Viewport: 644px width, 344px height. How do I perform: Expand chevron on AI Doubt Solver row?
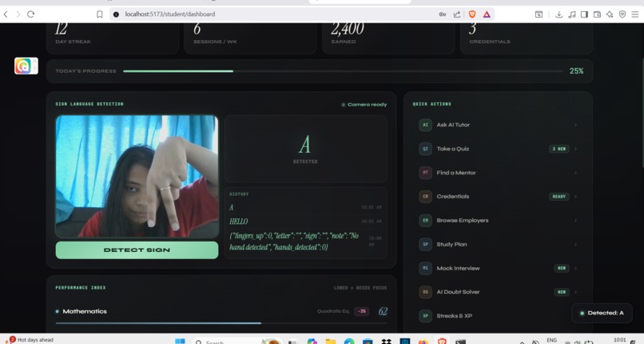tap(575, 292)
